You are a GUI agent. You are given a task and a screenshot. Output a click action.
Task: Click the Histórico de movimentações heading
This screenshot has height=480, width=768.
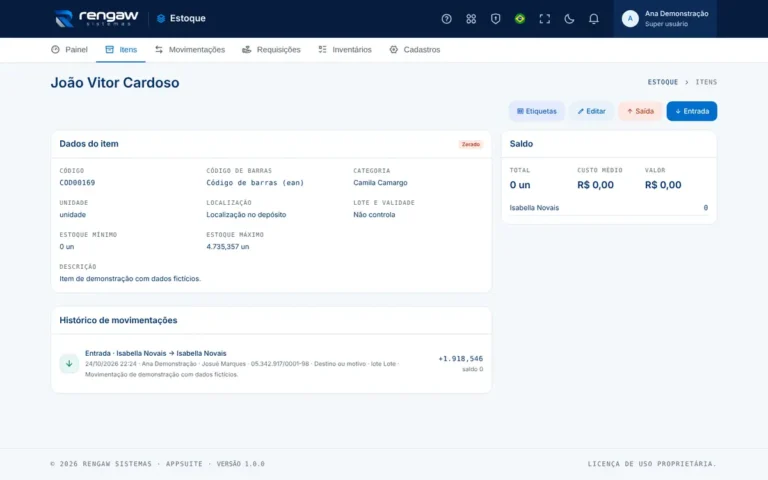coord(119,320)
